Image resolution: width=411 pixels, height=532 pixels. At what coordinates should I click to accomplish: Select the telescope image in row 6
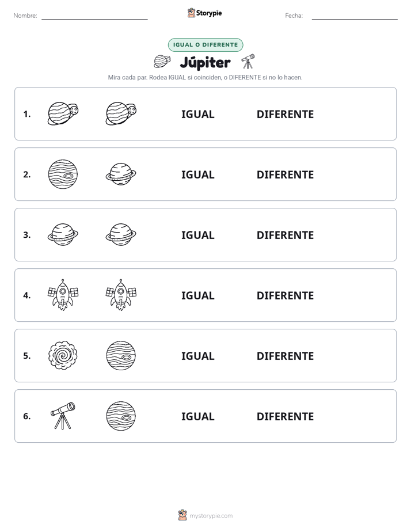point(63,416)
